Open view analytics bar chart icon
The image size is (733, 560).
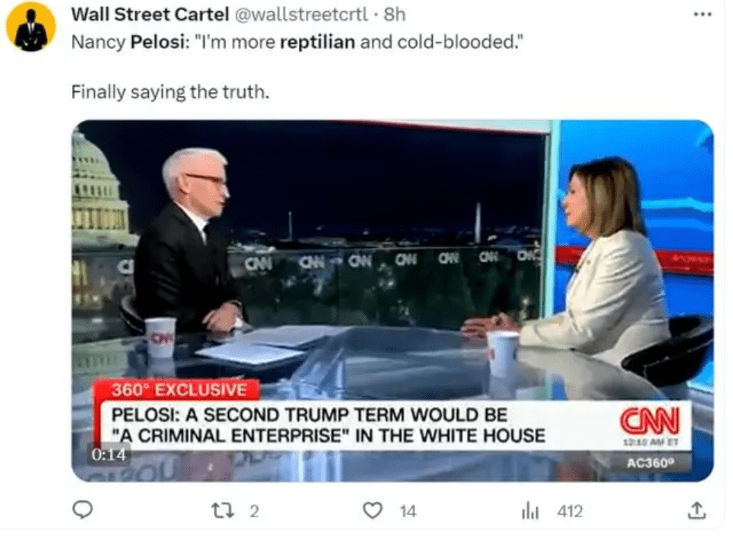pyautogui.click(x=530, y=511)
